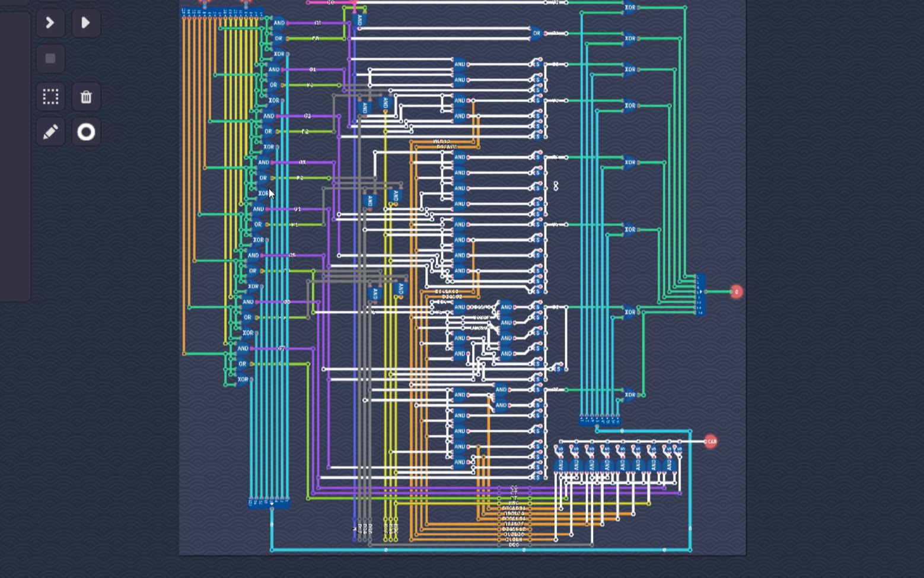The height and width of the screenshot is (578, 924).
Task: Select the pencil wire-drawing tool
Action: click(x=50, y=132)
